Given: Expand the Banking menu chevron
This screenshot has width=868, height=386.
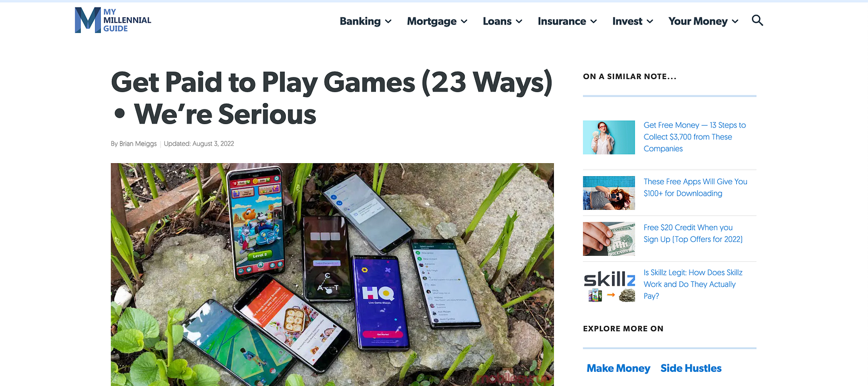Looking at the screenshot, I should pos(388,22).
